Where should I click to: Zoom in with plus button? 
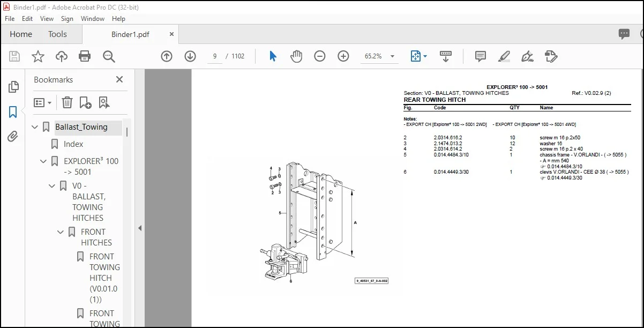(x=343, y=56)
